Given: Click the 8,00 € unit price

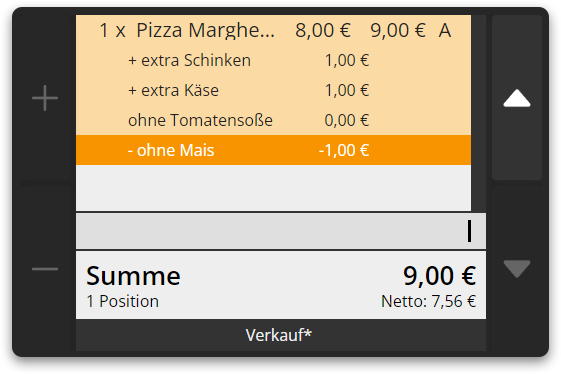Looking at the screenshot, I should [323, 30].
